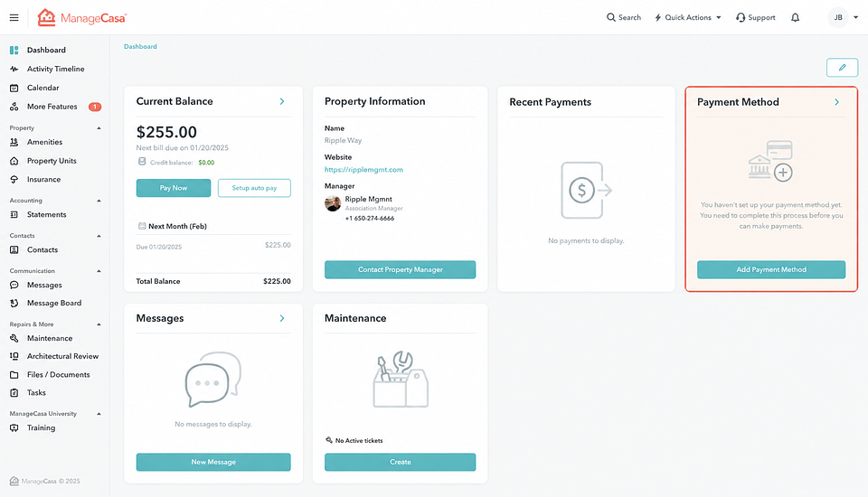
Task: Open Dashboard in the sidebar
Action: [x=46, y=50]
